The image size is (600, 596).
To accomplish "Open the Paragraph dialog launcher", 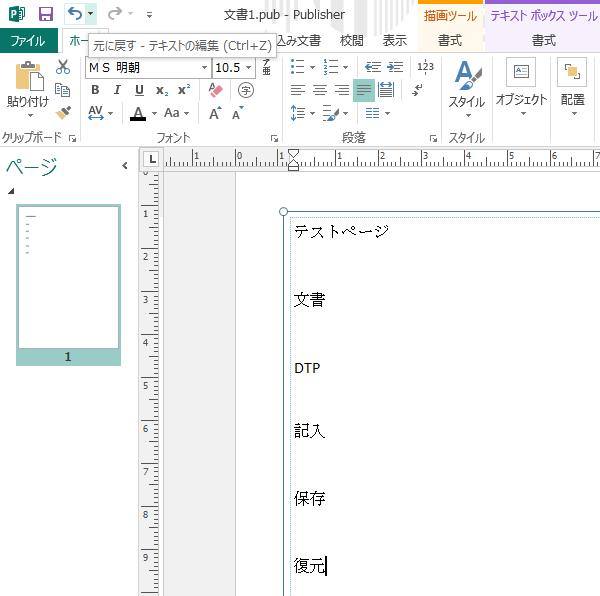I will pyautogui.click(x=433, y=138).
